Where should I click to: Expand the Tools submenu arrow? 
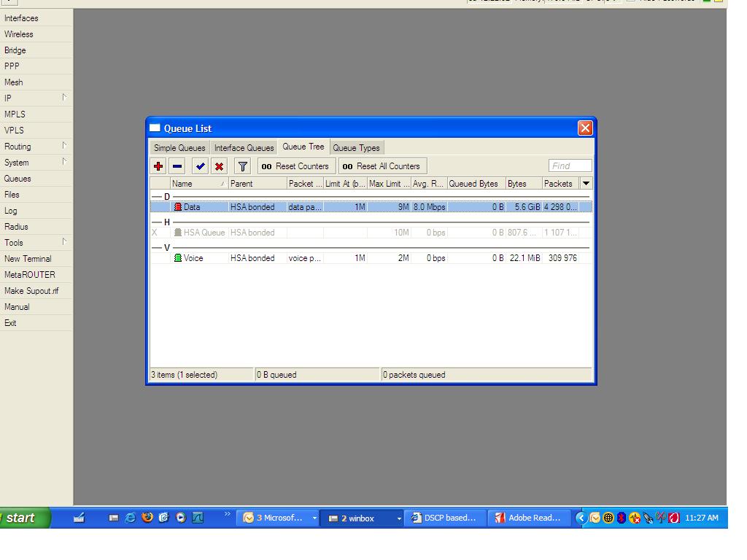point(64,242)
